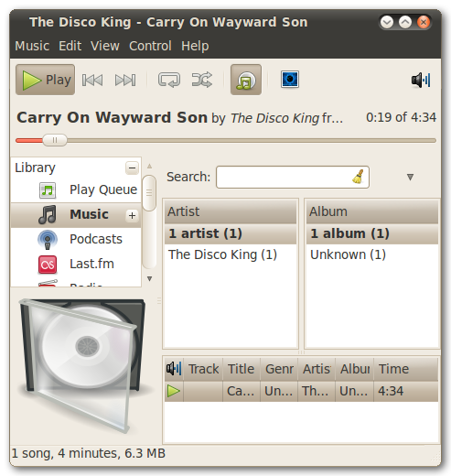Maximize the Rhythmbox window
Screen dimensions: 451x476
point(405,22)
